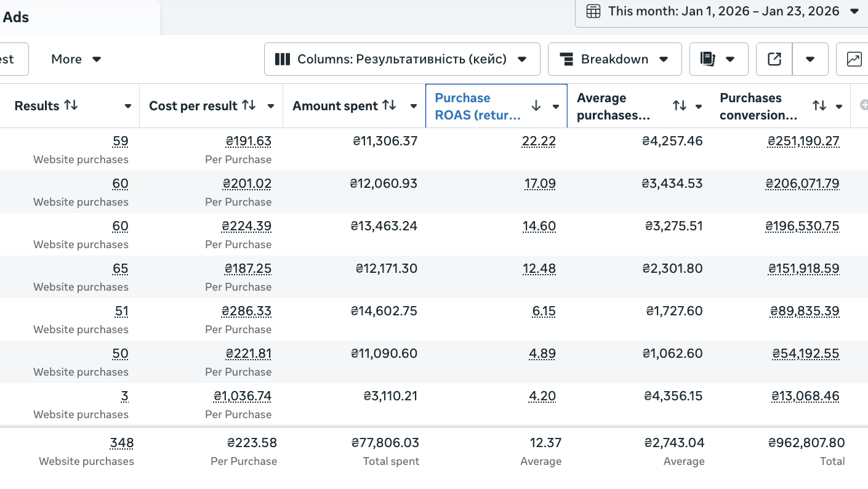Open the reports icon dropdown
The width and height of the screenshot is (868, 489).
coord(718,59)
